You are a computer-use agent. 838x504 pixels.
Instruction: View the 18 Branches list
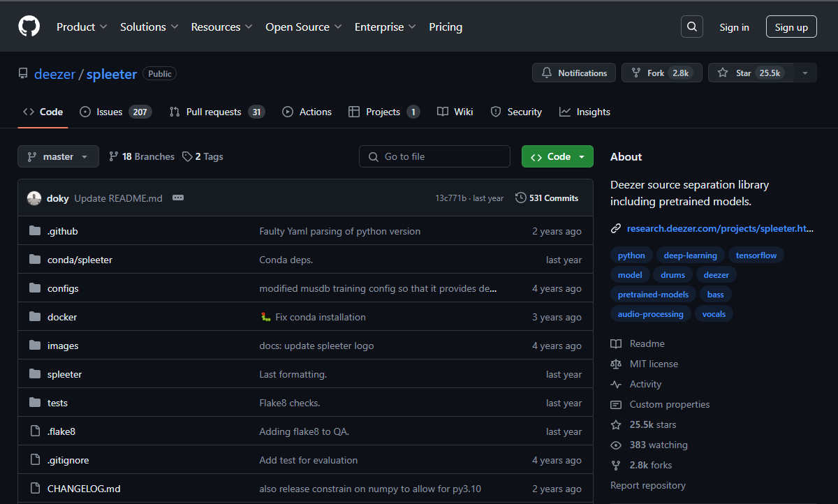142,157
